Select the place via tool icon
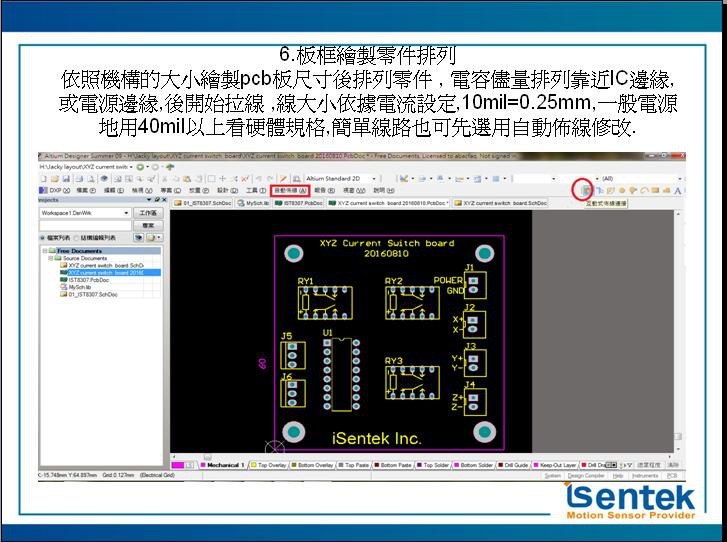The width and height of the screenshot is (727, 542). [x=633, y=190]
